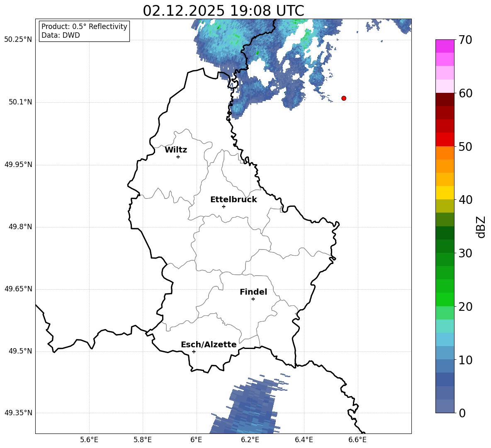This screenshot has height=448, width=491.
Task: Click the 6.2°E longitude label
Action: (250, 440)
